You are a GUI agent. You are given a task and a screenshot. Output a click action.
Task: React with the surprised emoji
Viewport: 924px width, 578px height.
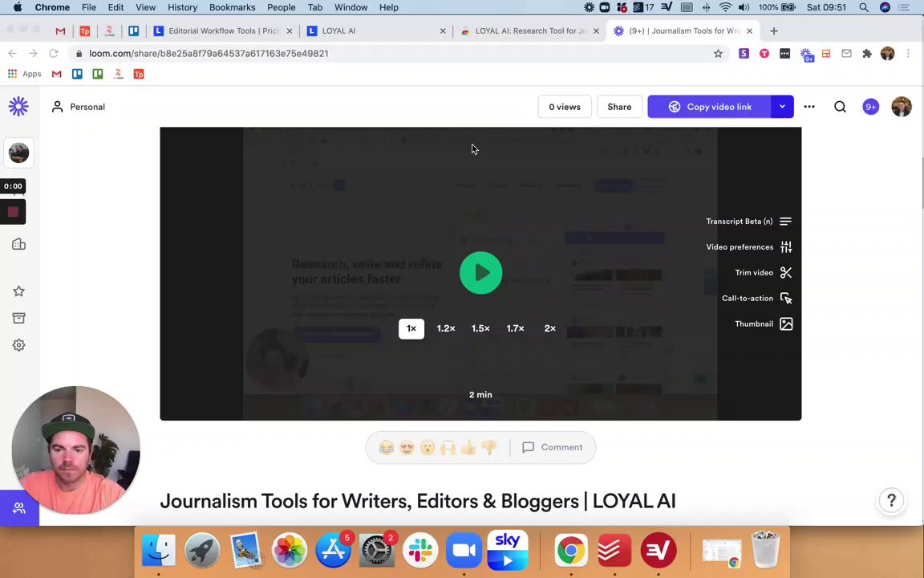click(x=428, y=448)
